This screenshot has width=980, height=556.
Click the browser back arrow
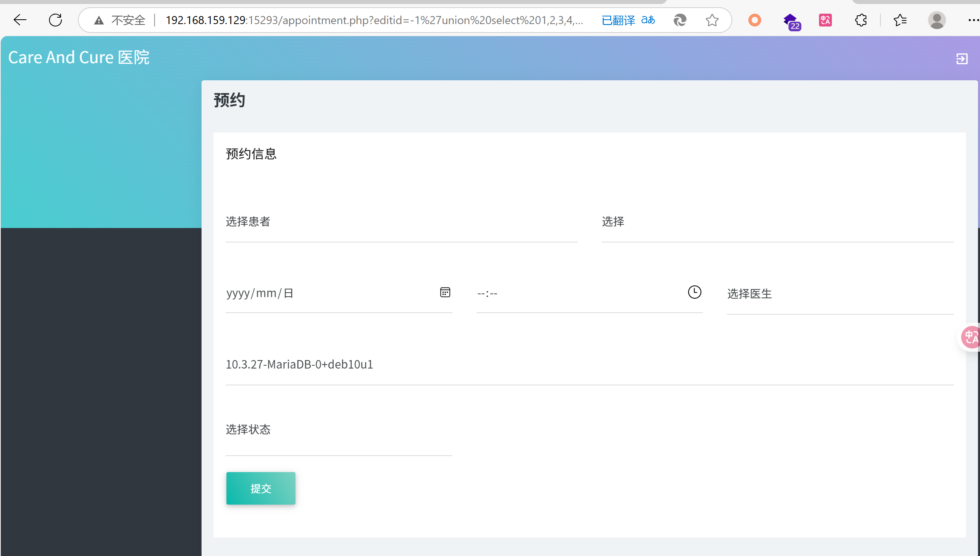click(x=20, y=20)
